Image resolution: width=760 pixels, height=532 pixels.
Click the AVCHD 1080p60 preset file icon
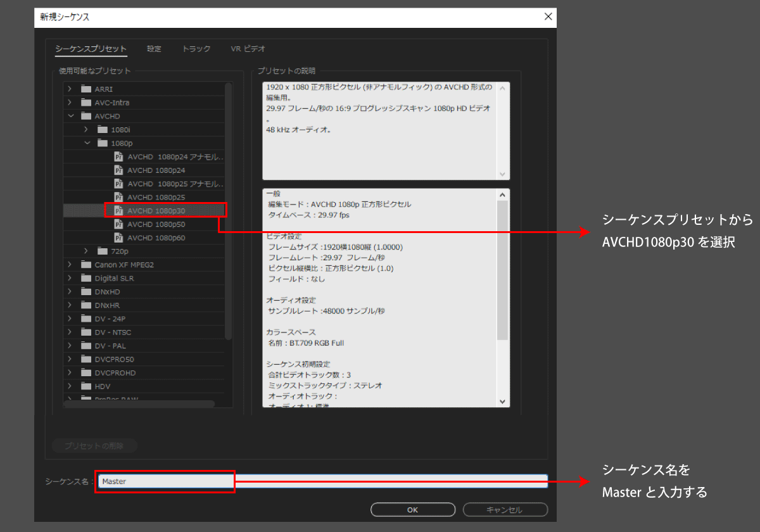[118, 238]
